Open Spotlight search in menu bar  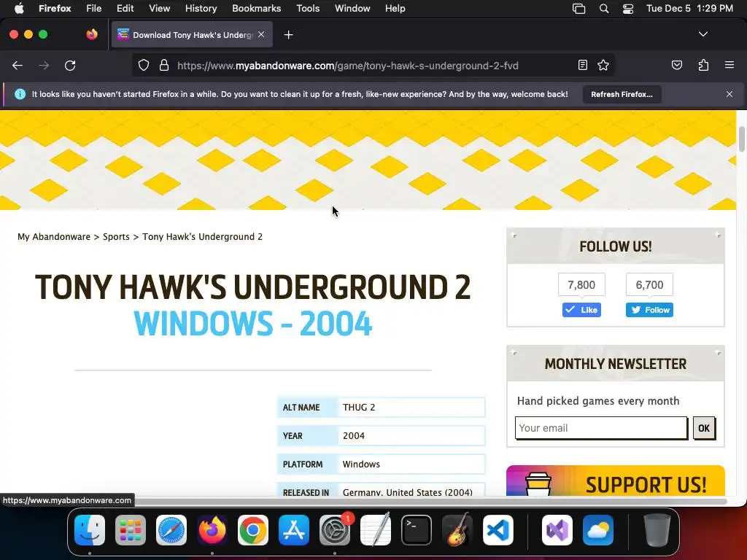point(604,9)
